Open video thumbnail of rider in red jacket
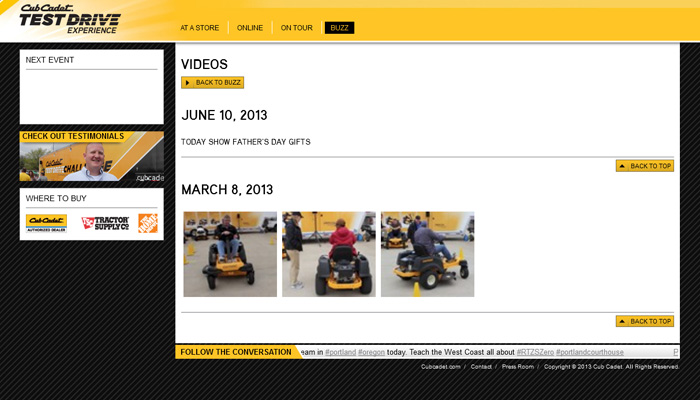The height and width of the screenshot is (400, 700). (x=329, y=254)
